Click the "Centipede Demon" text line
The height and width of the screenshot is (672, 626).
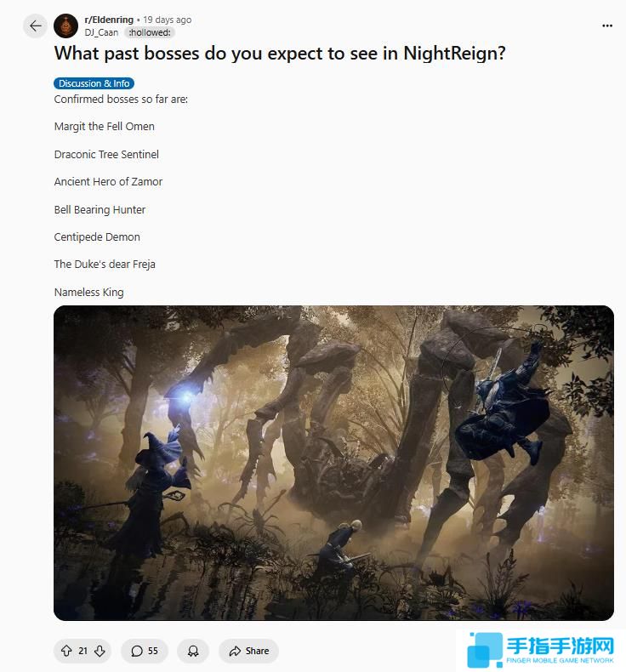(97, 237)
